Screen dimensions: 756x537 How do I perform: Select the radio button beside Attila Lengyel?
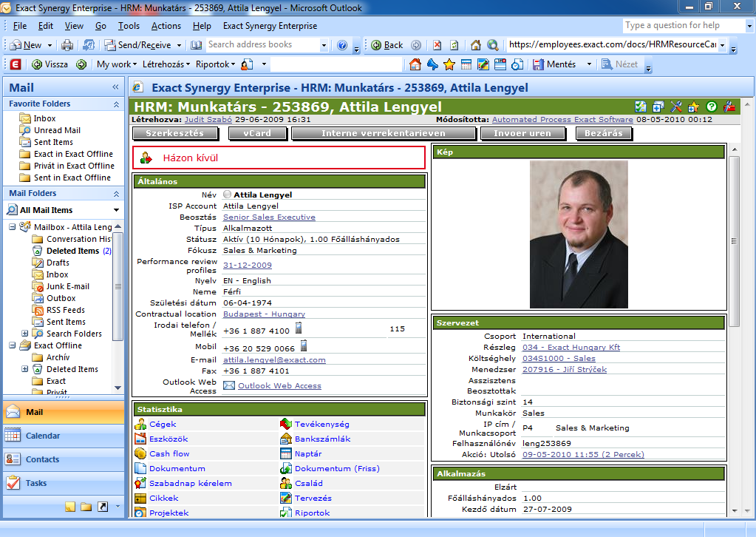(x=227, y=195)
